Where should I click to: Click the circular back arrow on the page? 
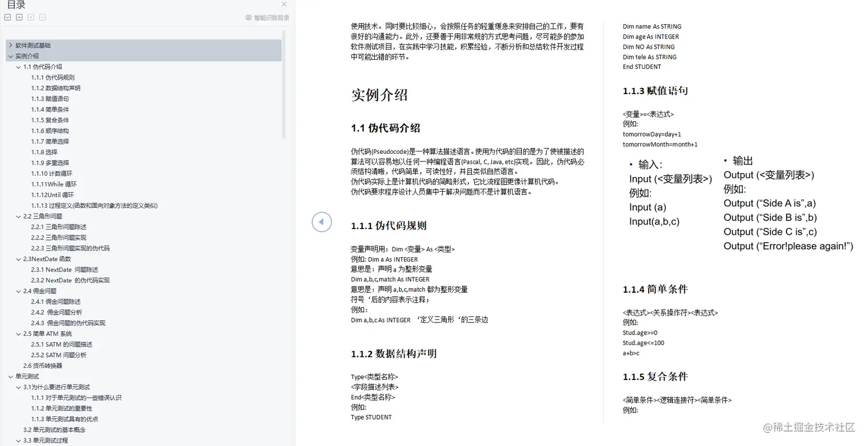tap(321, 222)
